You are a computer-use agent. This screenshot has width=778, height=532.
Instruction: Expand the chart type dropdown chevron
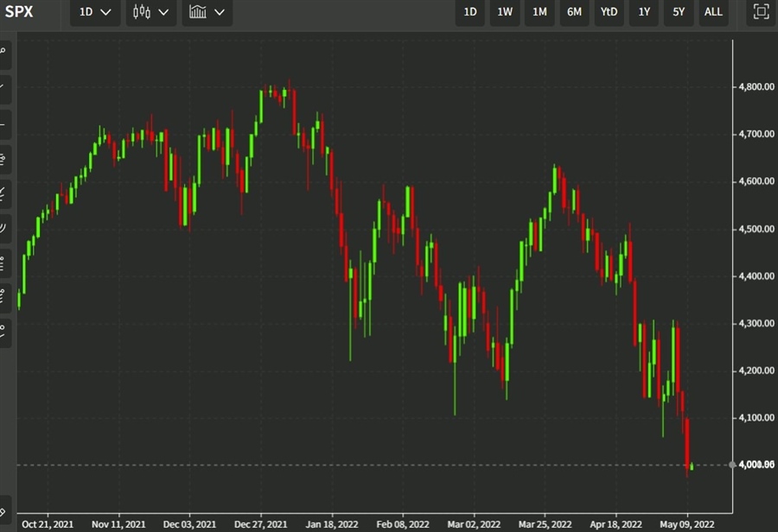coord(164,12)
